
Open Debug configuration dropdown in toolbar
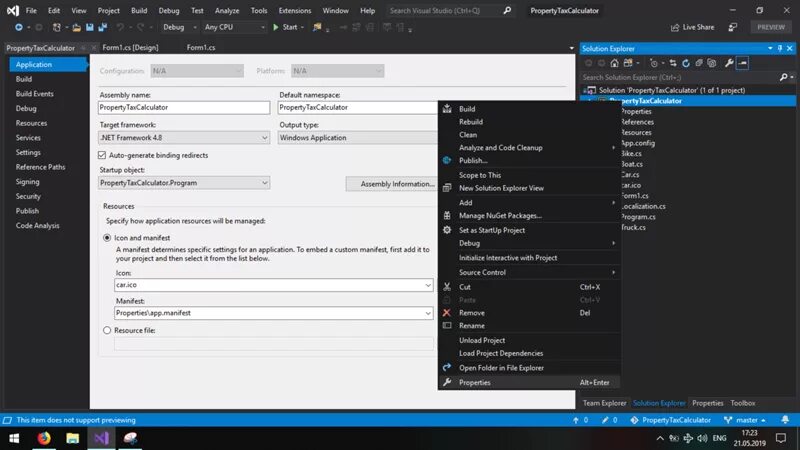[x=180, y=27]
